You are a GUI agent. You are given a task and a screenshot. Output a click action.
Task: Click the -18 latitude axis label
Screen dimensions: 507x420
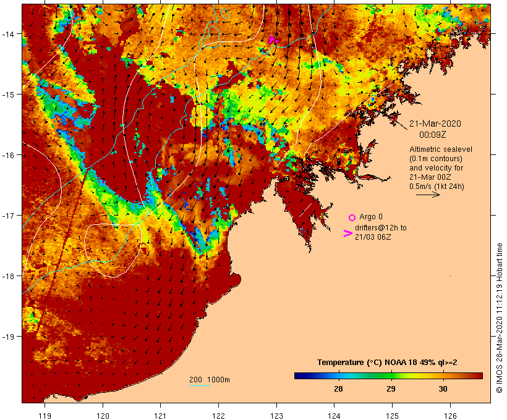pyautogui.click(x=7, y=276)
